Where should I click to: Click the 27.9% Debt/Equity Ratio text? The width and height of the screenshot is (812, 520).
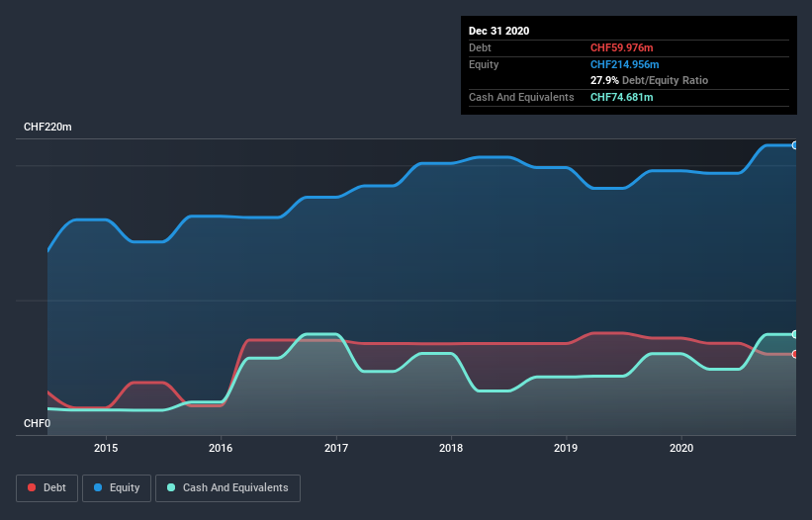(x=649, y=80)
